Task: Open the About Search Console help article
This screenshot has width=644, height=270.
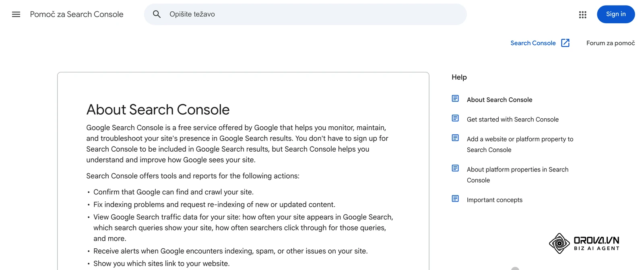Action: (x=500, y=100)
